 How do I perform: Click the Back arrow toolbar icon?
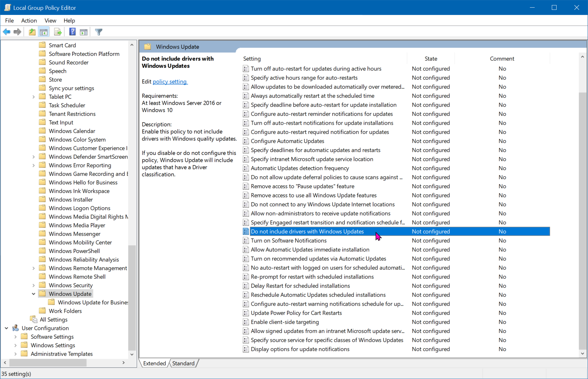pos(6,32)
